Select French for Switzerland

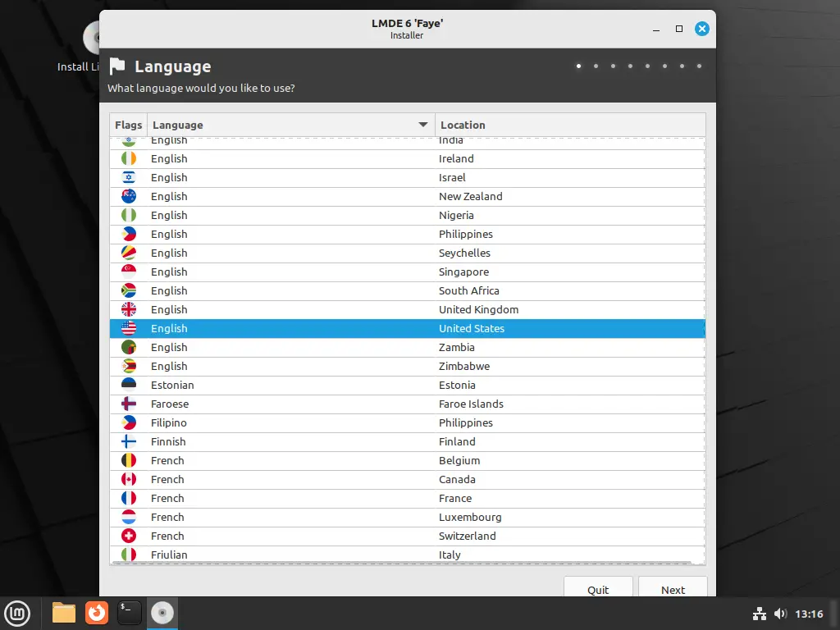pyautogui.click(x=407, y=536)
